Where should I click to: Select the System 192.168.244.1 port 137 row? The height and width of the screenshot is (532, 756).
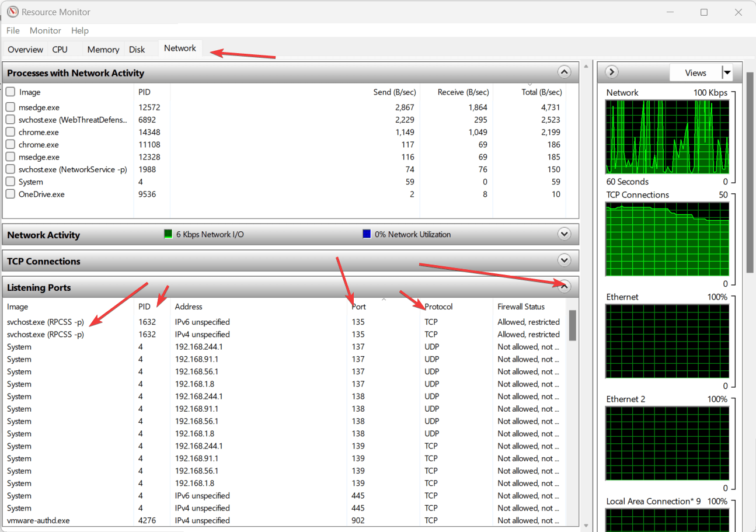(x=285, y=347)
